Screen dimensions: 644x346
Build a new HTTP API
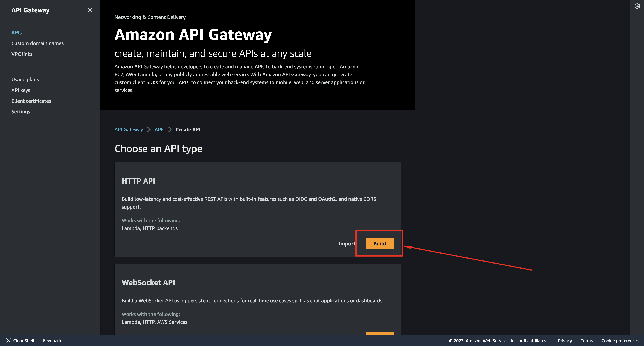(x=380, y=243)
